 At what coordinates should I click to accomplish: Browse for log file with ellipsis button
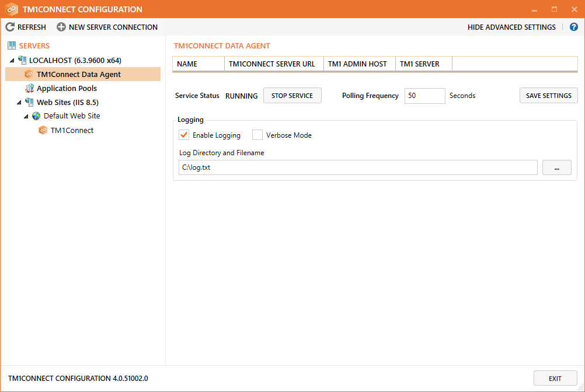pos(556,167)
